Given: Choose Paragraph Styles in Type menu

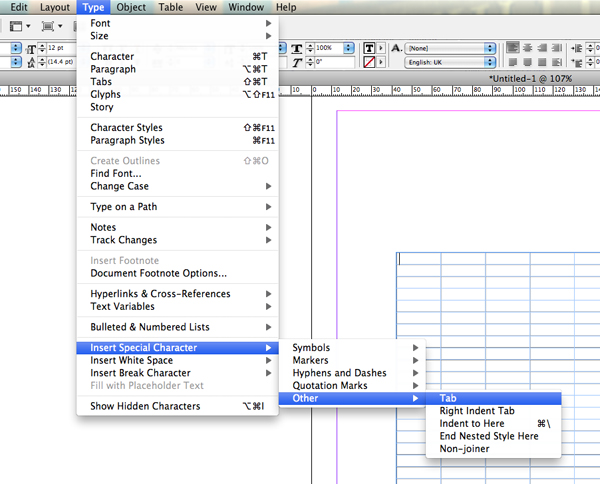Looking at the screenshot, I should 178,140.
